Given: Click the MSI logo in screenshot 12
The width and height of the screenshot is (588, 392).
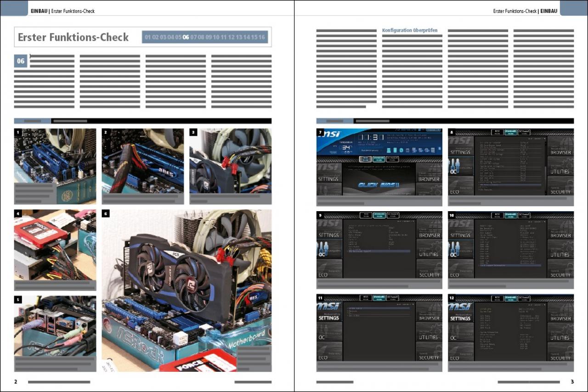Looking at the screenshot, I should click(461, 307).
